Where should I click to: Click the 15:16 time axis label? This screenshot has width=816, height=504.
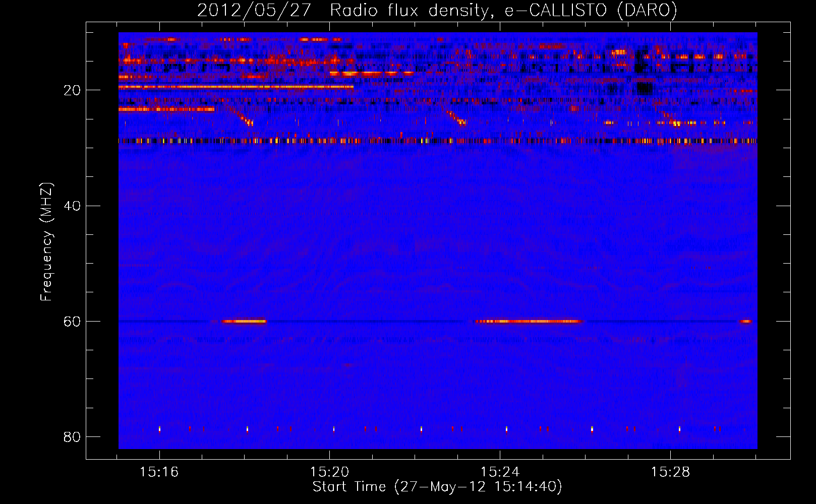(159, 472)
